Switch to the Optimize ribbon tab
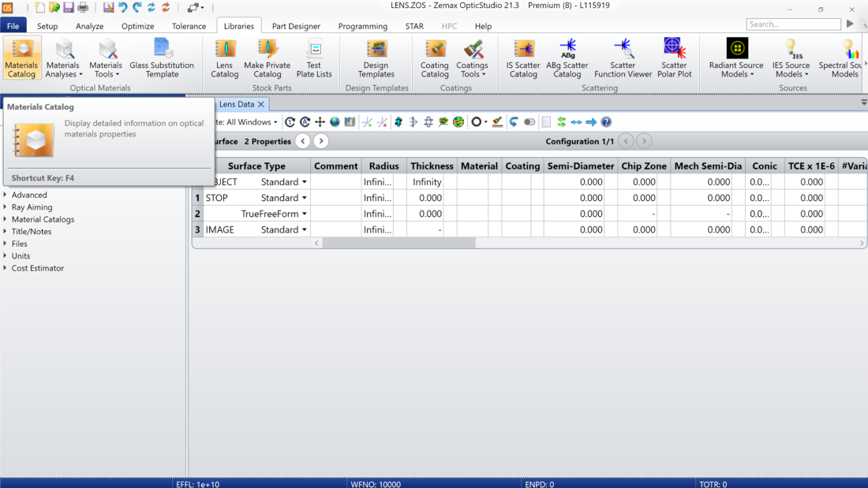 (138, 26)
